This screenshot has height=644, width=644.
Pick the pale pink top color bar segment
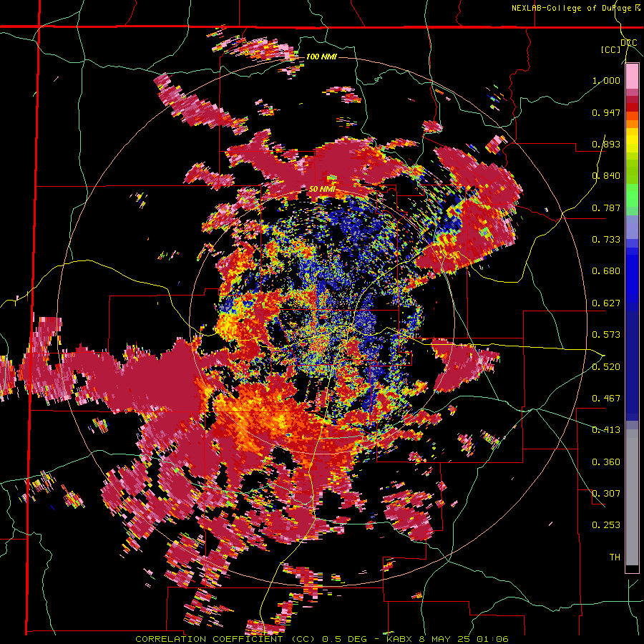(632, 77)
